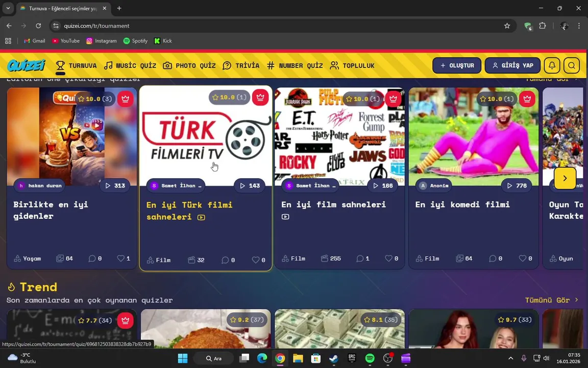Click the Oluştur button
The image size is (588, 368).
pyautogui.click(x=457, y=65)
